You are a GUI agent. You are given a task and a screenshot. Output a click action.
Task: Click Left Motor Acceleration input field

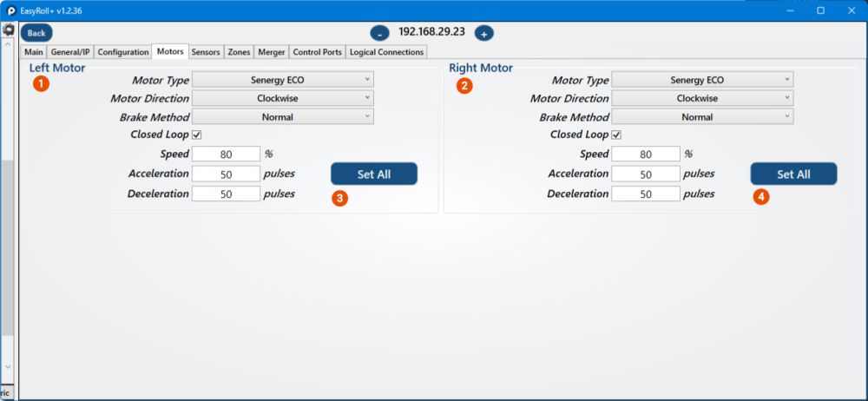[x=226, y=174]
